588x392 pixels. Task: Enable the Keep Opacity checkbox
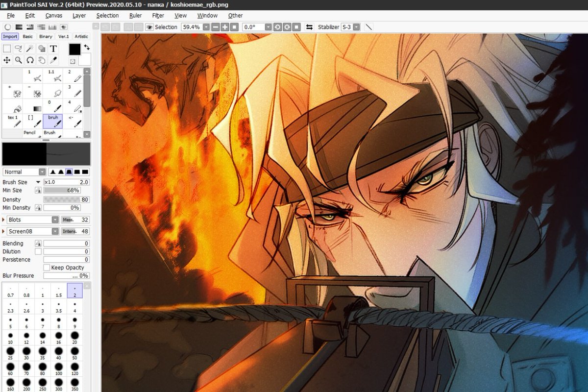tap(47, 268)
